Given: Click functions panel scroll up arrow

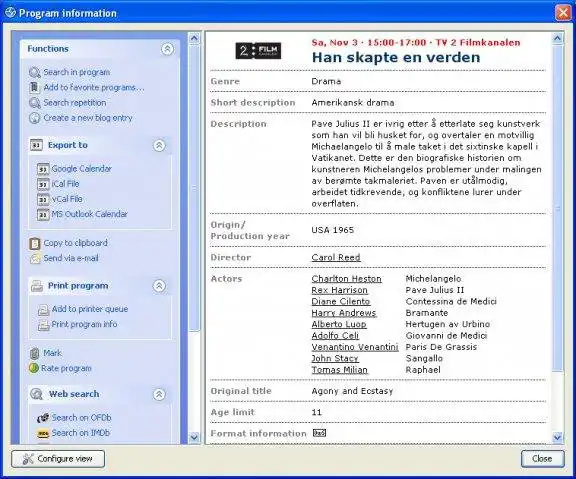Looking at the screenshot, I should 194,38.
